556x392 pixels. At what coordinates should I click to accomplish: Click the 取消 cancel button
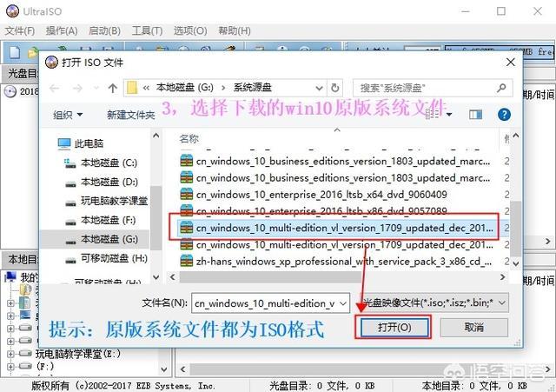click(473, 328)
